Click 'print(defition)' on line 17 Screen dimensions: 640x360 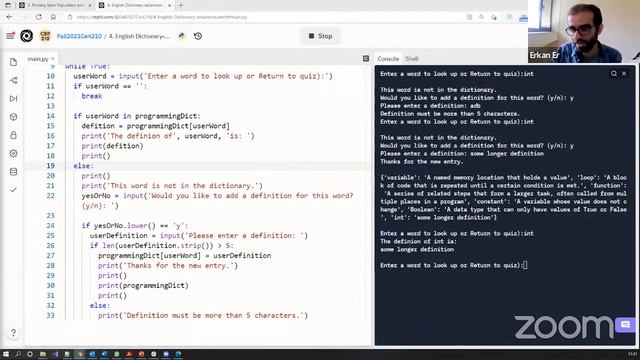tap(112, 146)
